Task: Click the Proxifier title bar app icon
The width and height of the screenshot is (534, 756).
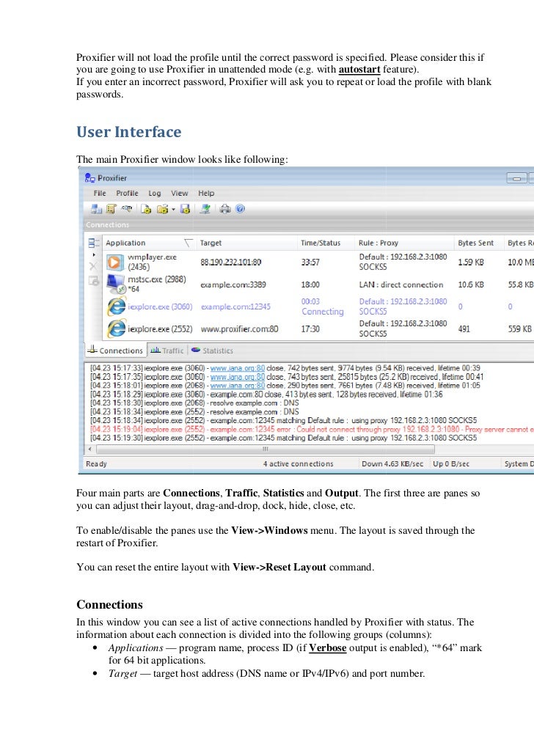Action: tap(89, 178)
